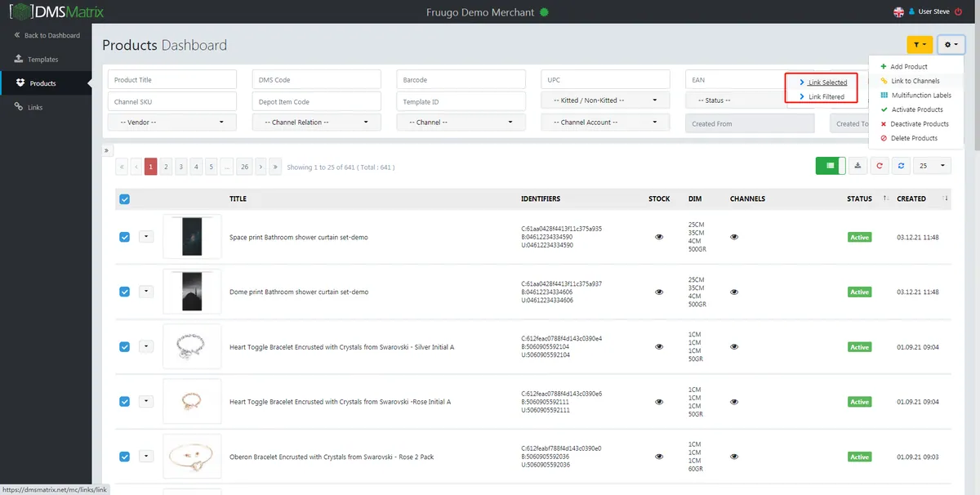Viewport: 980px width, 495px height.
Task: Uncheck the Silver Initial A bracelet row
Action: click(124, 346)
